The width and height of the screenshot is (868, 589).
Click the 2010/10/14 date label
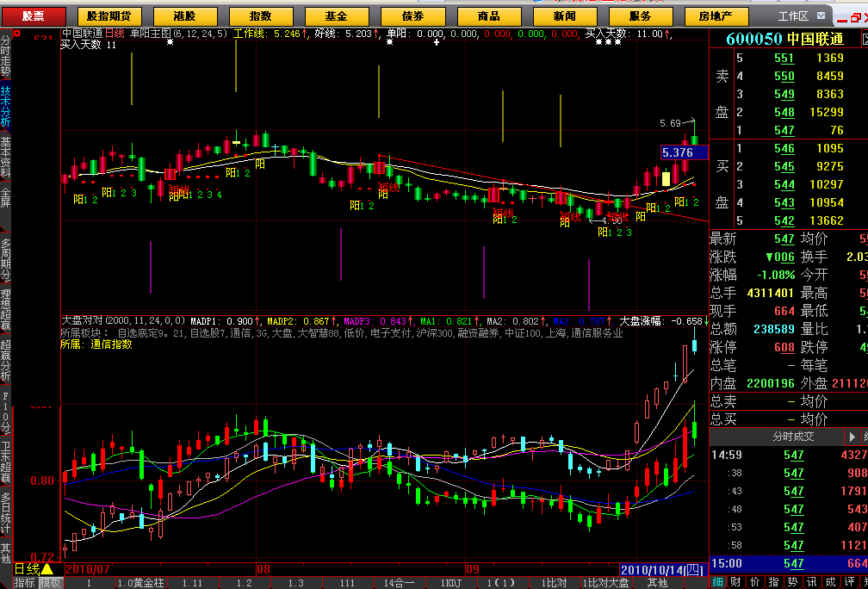654,570
